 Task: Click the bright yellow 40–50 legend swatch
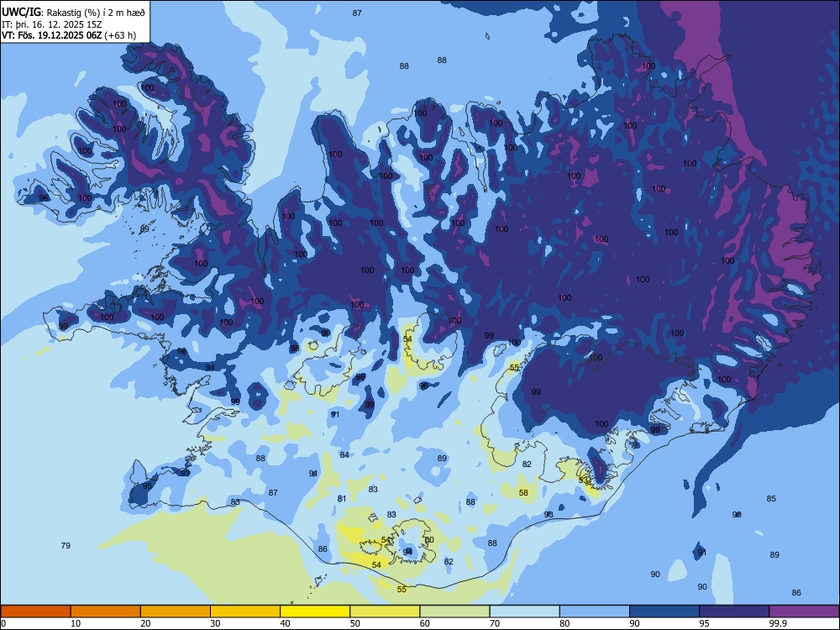pyautogui.click(x=315, y=612)
